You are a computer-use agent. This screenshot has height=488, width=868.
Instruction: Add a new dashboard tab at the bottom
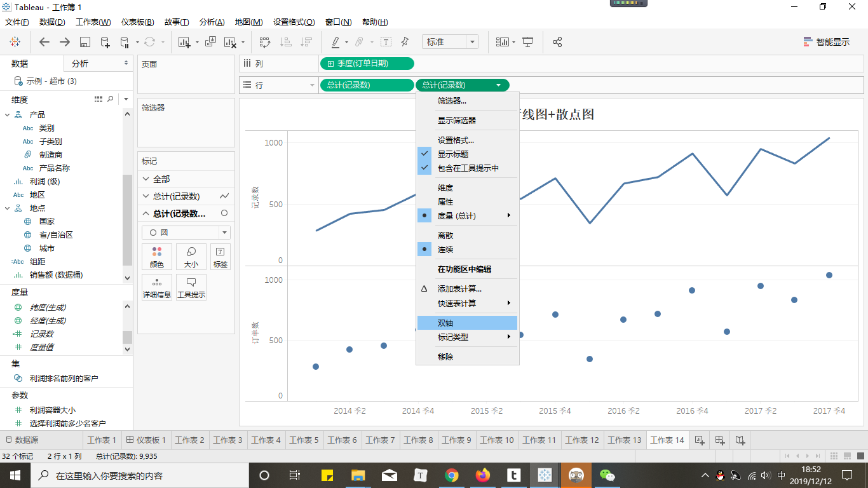tap(720, 440)
